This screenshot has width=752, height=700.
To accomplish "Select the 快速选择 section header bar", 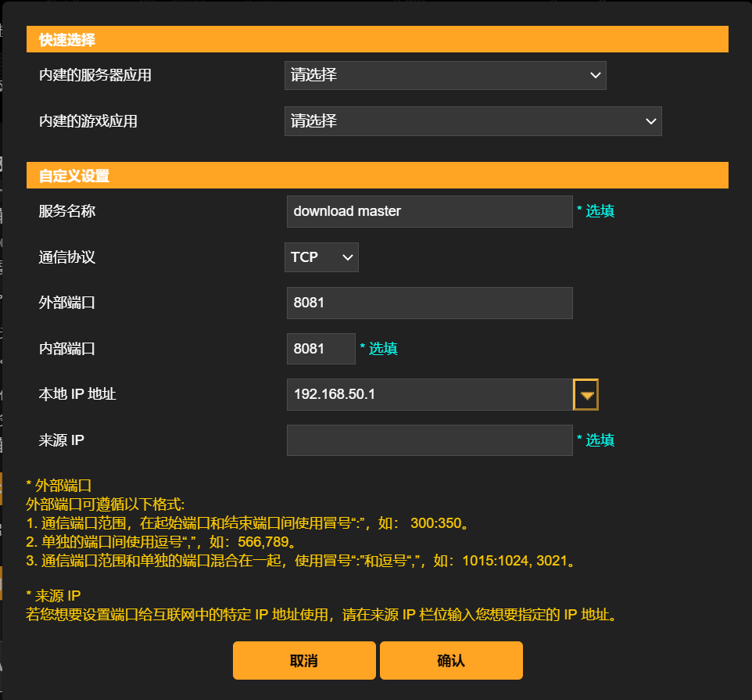I will [378, 38].
